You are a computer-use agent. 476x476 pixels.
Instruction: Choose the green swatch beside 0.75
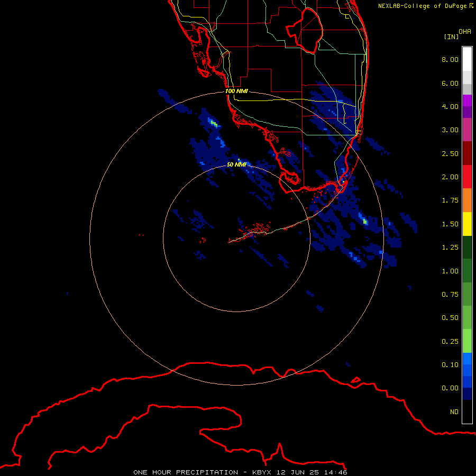pyautogui.click(x=467, y=294)
